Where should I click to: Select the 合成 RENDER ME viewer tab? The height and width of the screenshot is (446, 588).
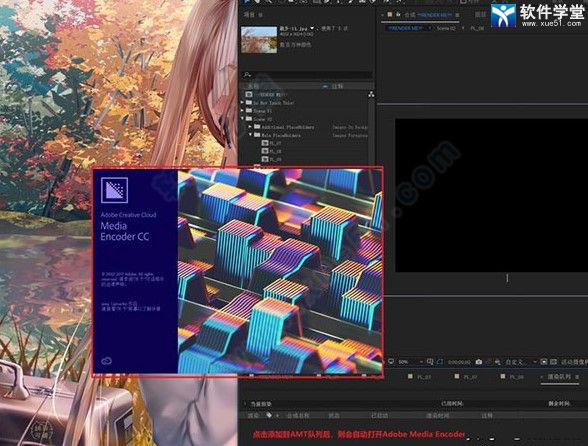click(428, 15)
